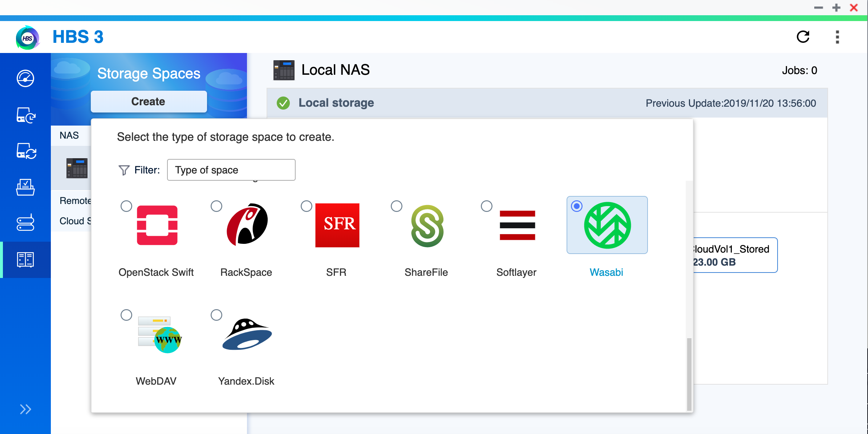Click the Previous Update timestamp text
The height and width of the screenshot is (434, 868).
pyautogui.click(x=731, y=103)
